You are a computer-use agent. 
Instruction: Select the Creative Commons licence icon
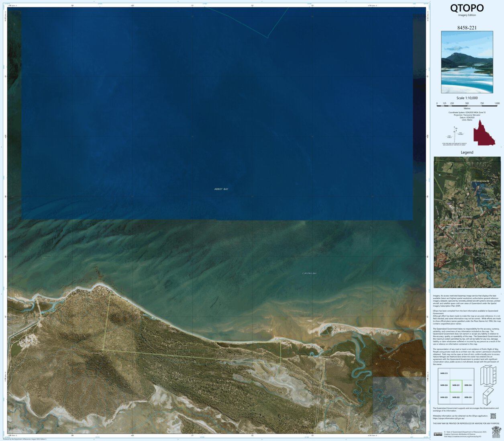coord(437,434)
